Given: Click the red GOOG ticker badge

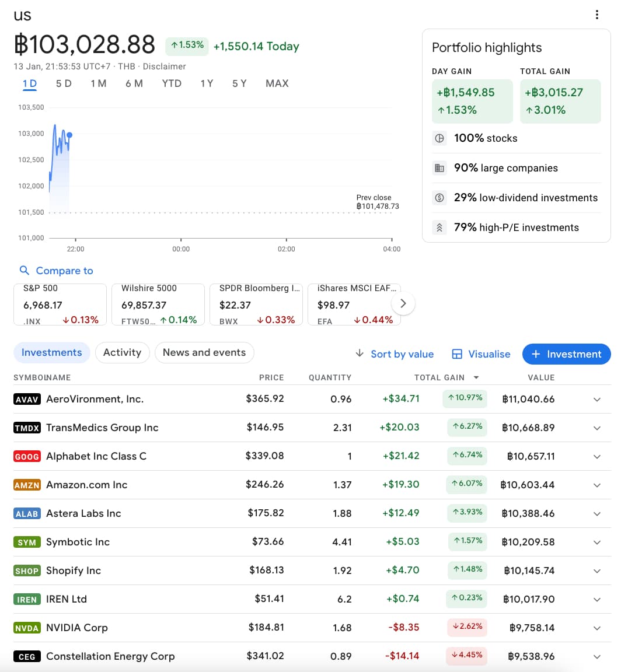Looking at the screenshot, I should coord(27,456).
